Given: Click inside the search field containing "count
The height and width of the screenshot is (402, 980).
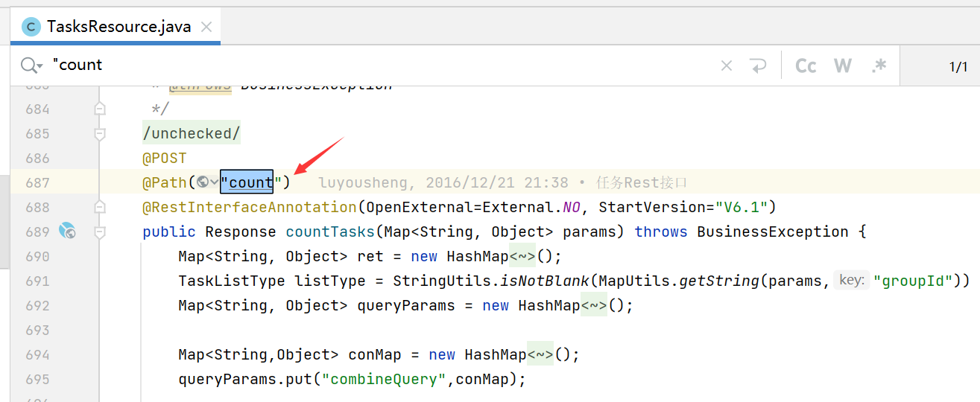Looking at the screenshot, I should pyautogui.click(x=373, y=66).
